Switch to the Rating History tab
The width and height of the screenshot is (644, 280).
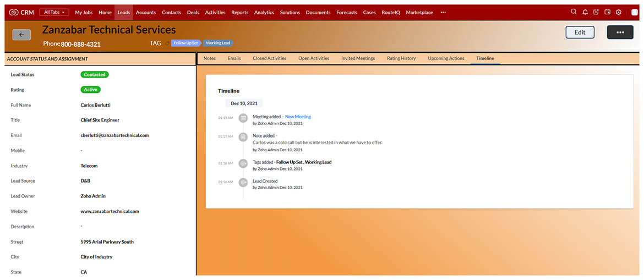(401, 58)
